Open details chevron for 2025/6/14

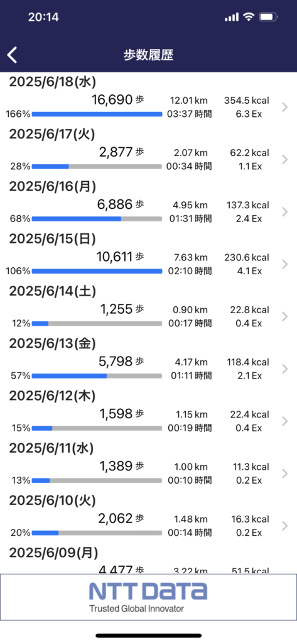pos(285,316)
